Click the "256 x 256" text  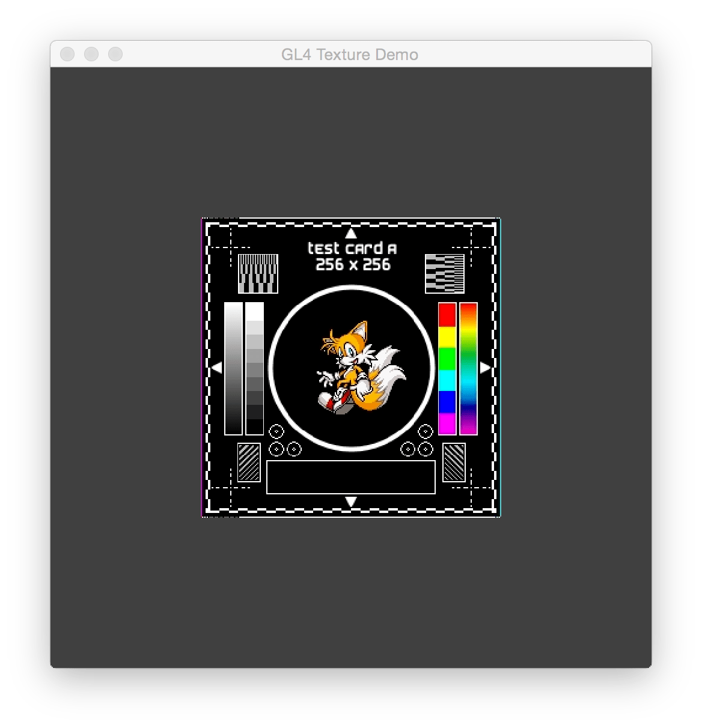coord(353,265)
